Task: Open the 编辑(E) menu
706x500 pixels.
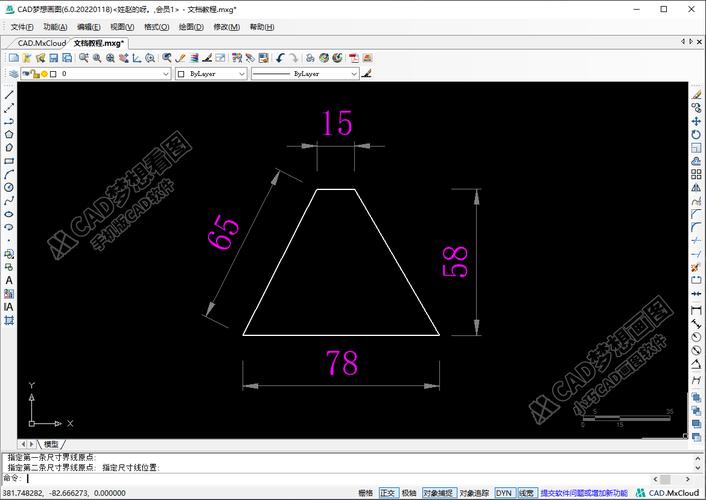Action: pos(89,27)
